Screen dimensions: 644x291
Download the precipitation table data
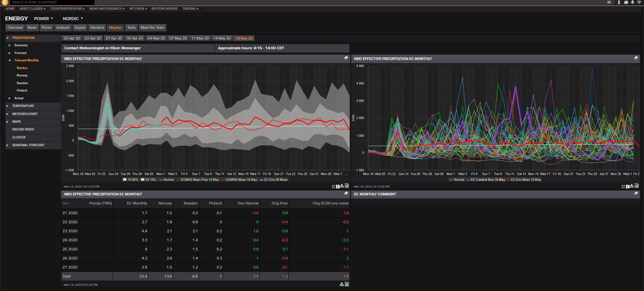[x=341, y=284]
